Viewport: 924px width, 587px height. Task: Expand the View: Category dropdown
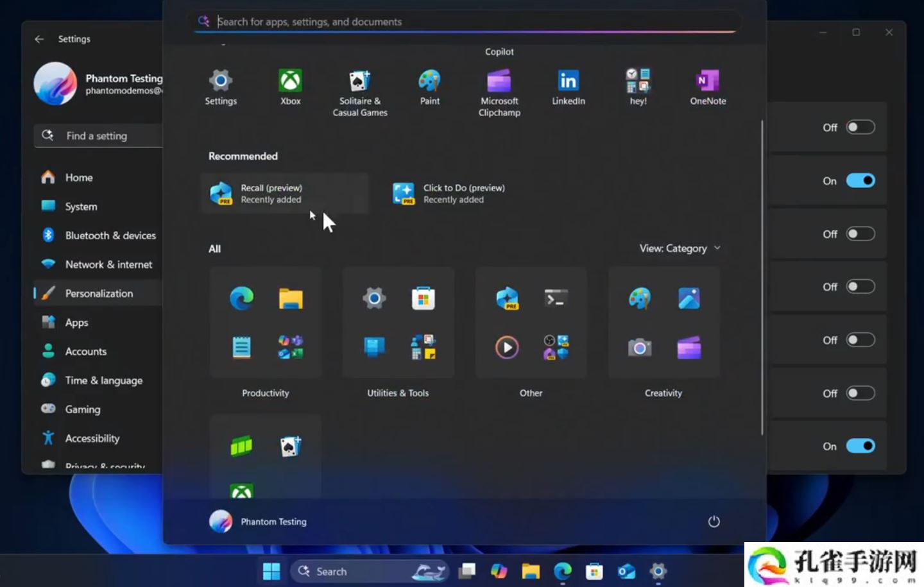[x=680, y=248]
